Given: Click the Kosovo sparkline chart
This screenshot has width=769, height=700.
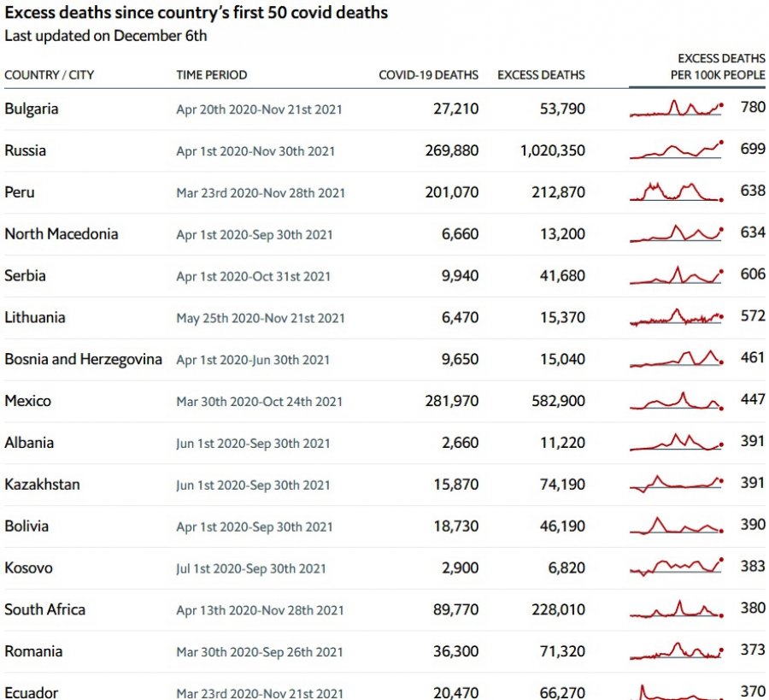Looking at the screenshot, I should click(677, 568).
